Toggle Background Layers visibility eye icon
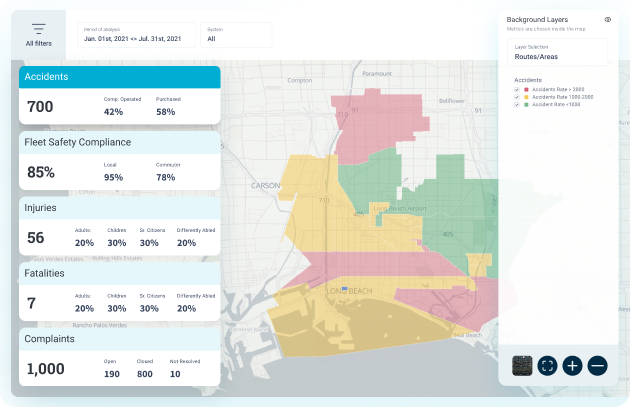 pos(607,20)
